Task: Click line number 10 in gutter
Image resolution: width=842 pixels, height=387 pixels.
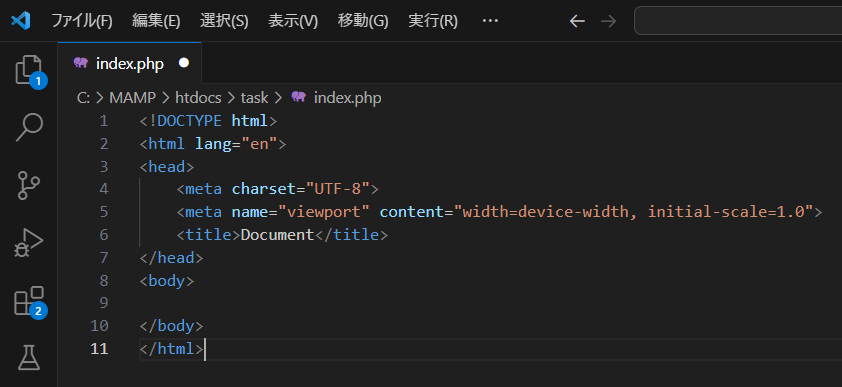Action: coord(99,326)
